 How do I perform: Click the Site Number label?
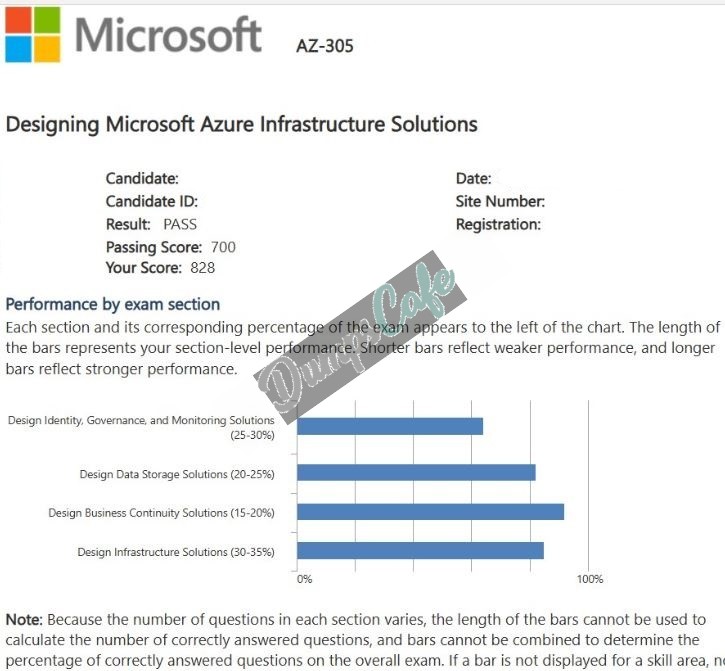pos(500,202)
